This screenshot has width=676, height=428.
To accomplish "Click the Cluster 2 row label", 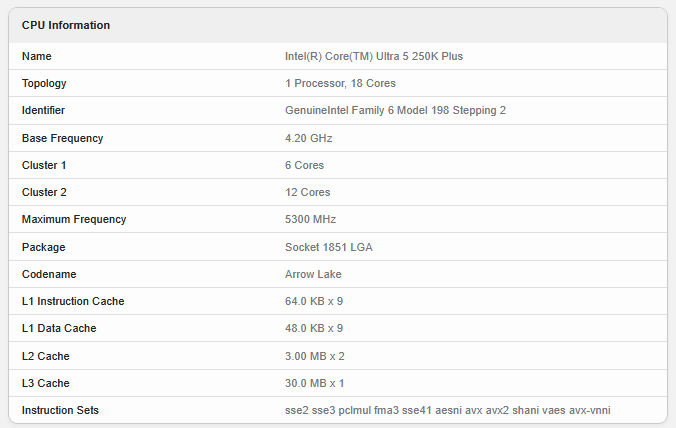I will point(44,192).
